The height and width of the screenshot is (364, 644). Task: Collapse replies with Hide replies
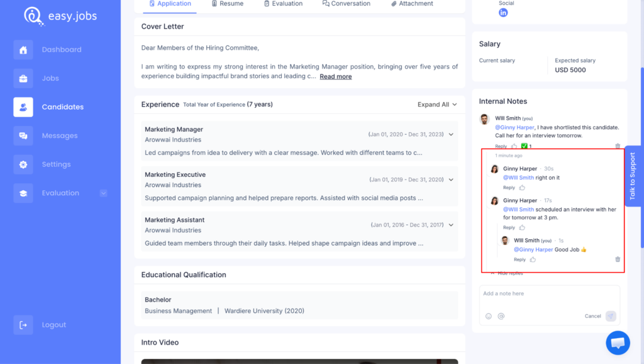[x=507, y=273]
